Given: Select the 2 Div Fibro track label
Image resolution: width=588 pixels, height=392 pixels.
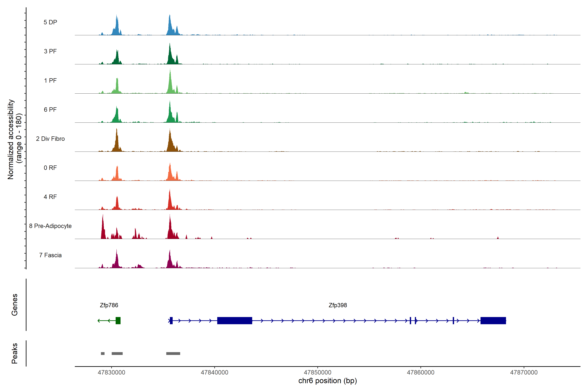Looking at the screenshot, I should [50, 139].
